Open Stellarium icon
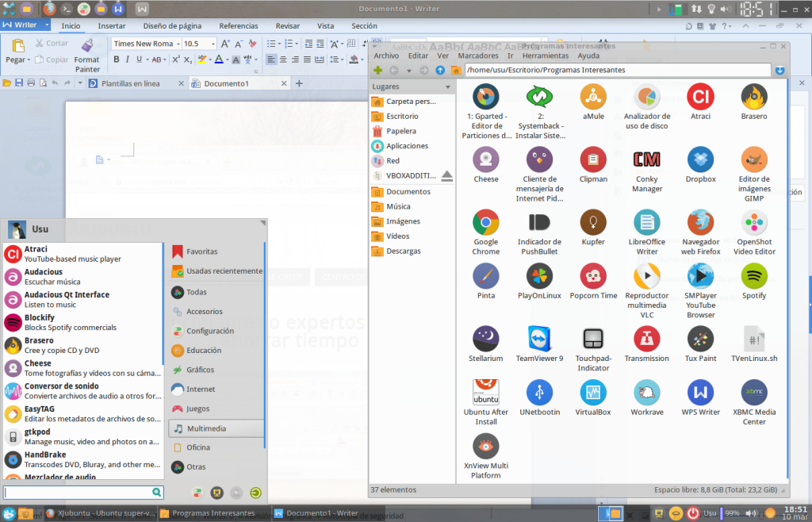This screenshot has height=522, width=812. coord(486,339)
